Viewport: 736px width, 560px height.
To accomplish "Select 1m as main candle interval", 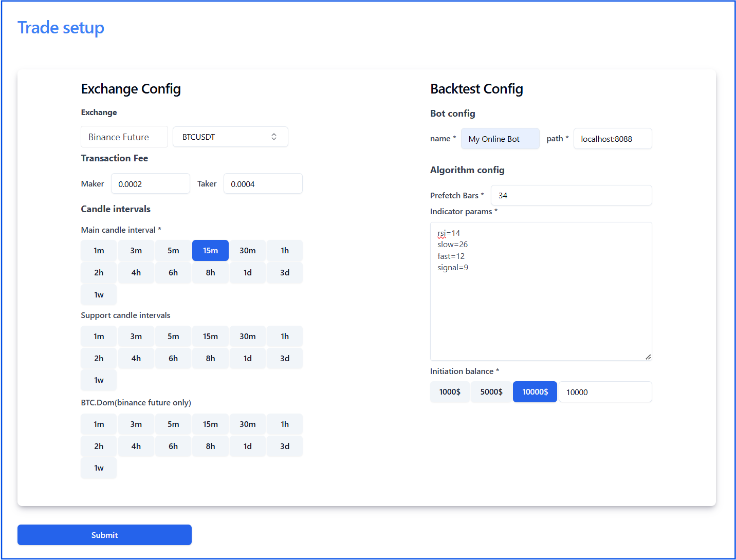I will coord(99,251).
